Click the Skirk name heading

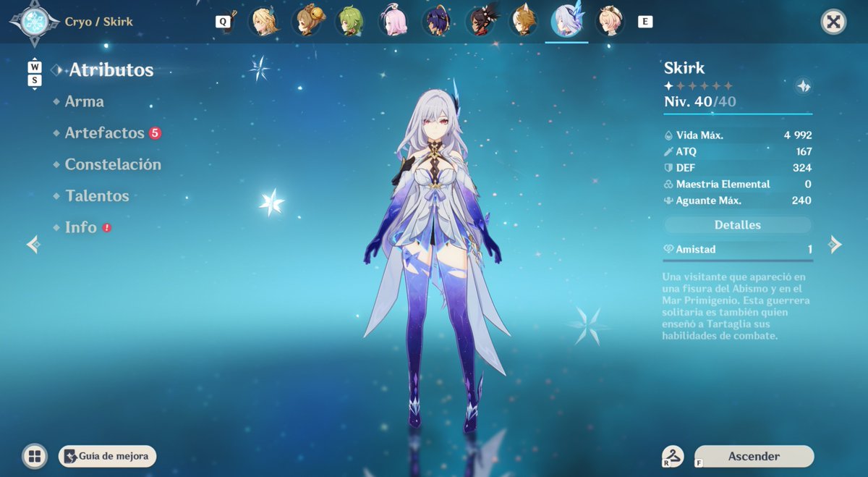pyautogui.click(x=684, y=68)
